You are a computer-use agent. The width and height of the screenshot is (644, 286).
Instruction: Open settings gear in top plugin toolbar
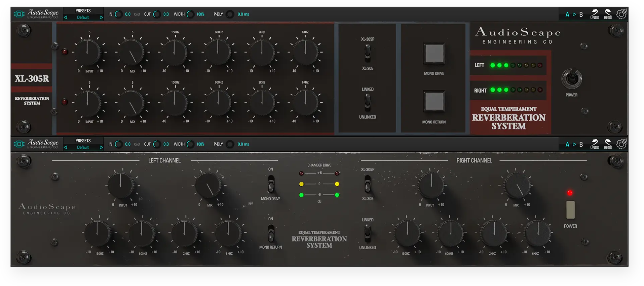point(621,14)
